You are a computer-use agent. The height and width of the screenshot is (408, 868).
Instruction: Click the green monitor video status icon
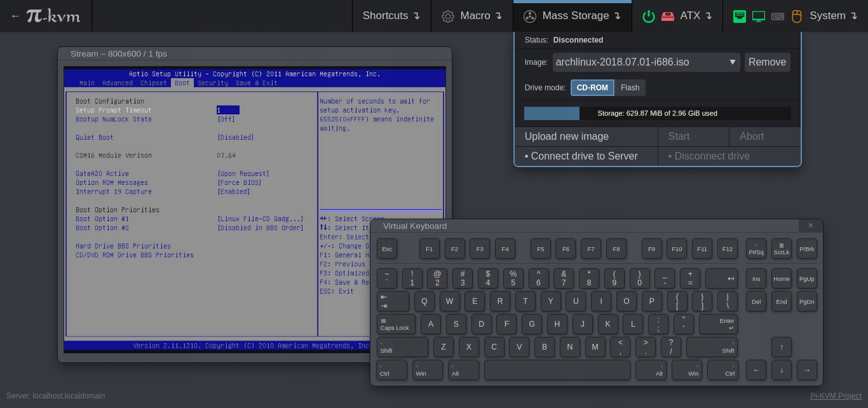(x=758, y=16)
